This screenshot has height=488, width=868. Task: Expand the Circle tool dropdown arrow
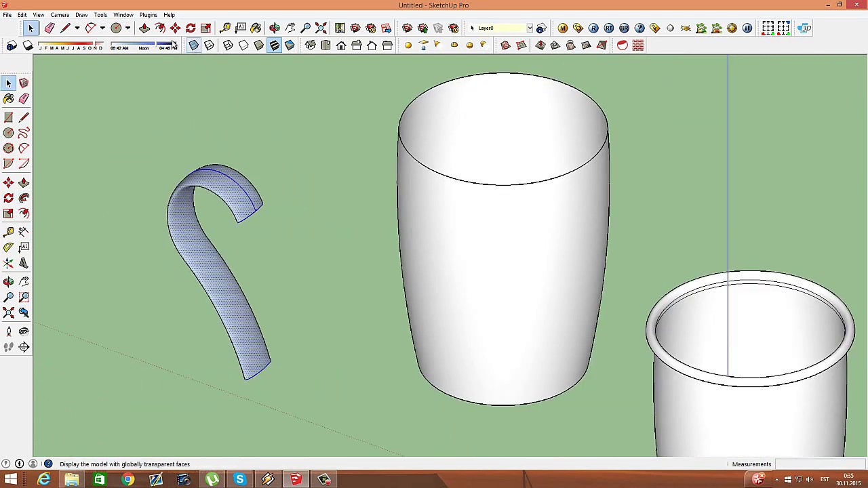coord(127,28)
